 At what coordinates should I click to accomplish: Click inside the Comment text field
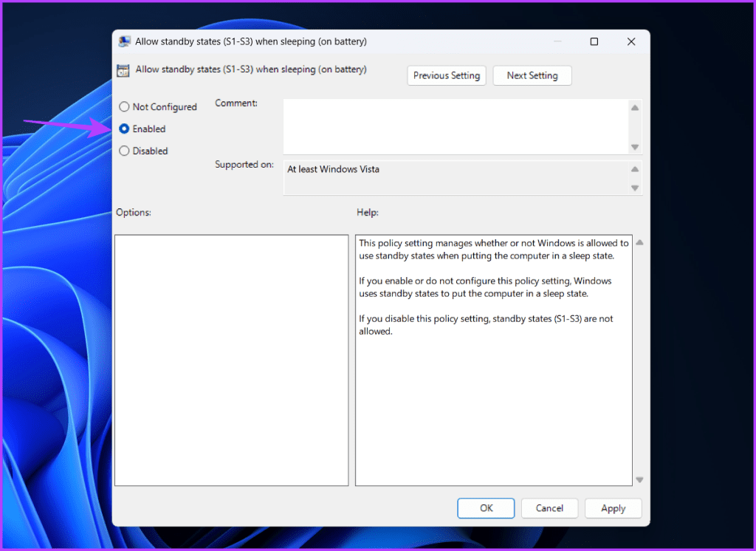456,126
